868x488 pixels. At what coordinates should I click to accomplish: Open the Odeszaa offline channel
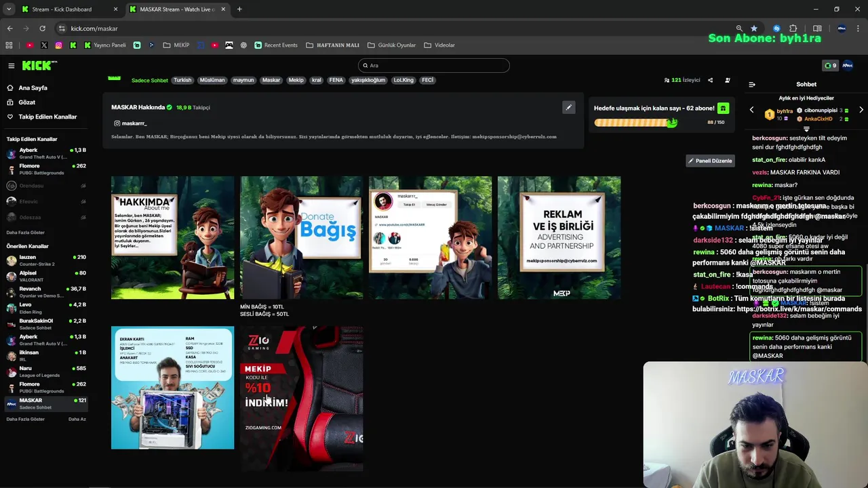click(45, 218)
